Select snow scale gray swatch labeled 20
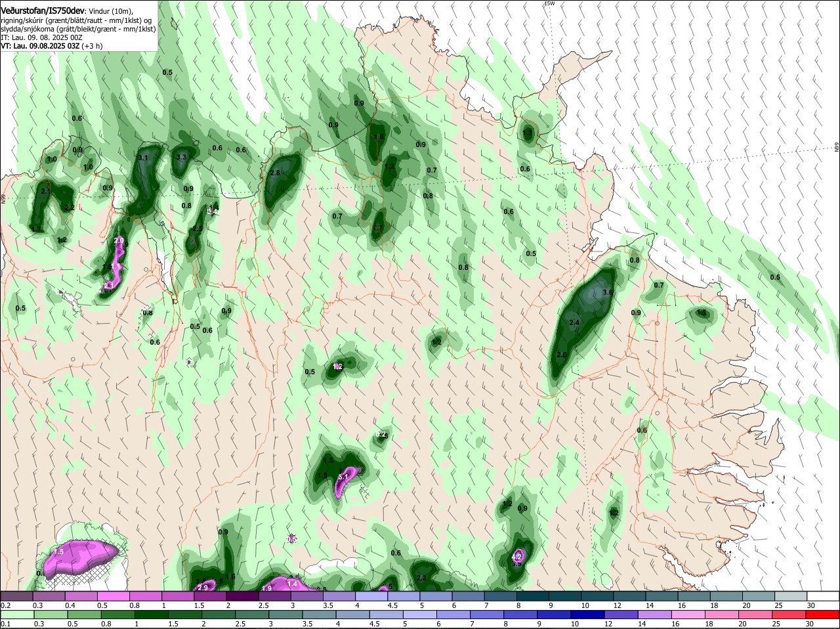Screen dimensions: 840x629 759,596
